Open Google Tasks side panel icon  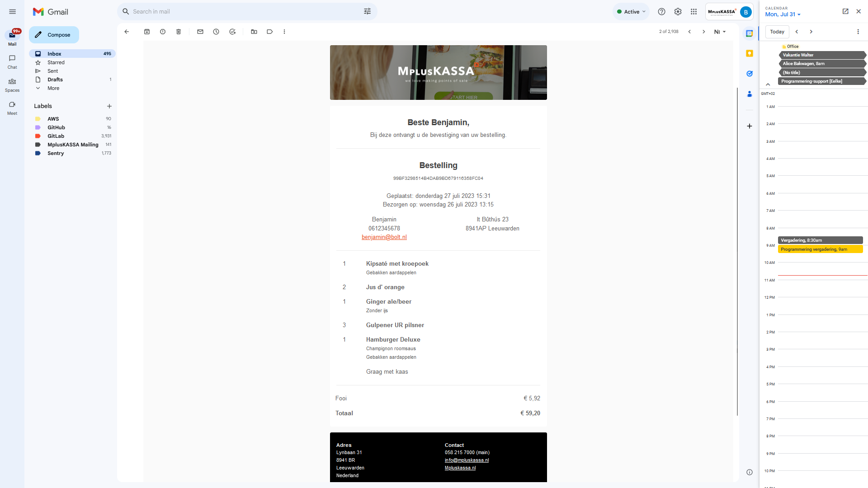point(750,73)
